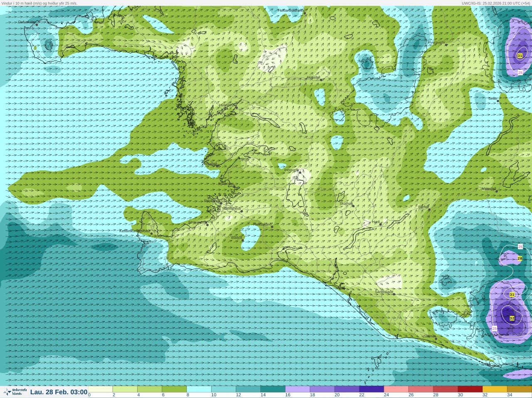532x398 pixels.
Task: Select the pale yellow 0–2 m/s legend swatch
Action: pos(100,389)
